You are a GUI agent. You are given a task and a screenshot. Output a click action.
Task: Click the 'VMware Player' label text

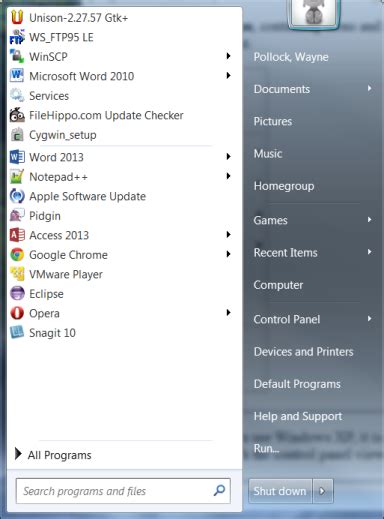point(66,274)
